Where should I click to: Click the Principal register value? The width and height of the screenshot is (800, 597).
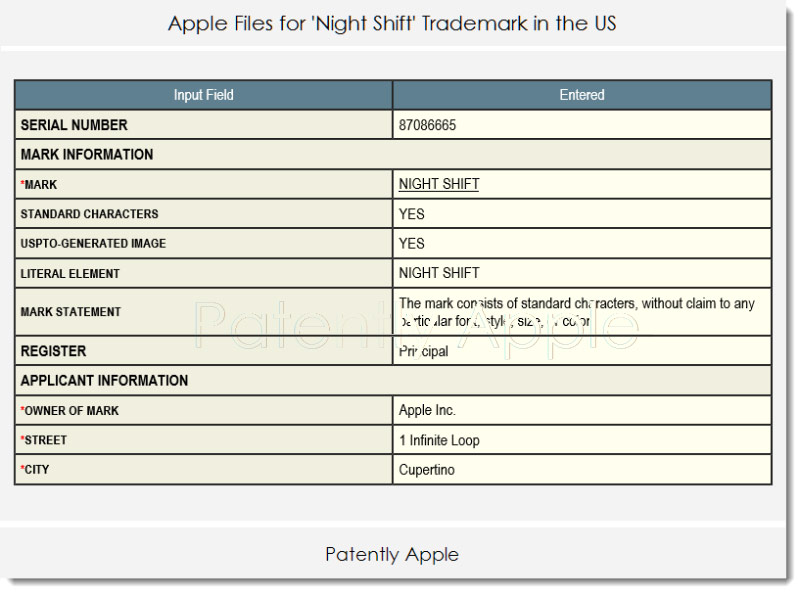coord(423,352)
